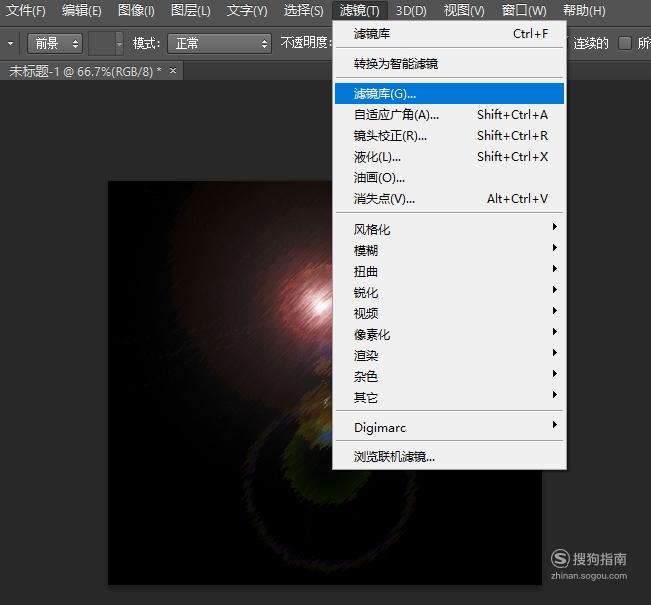651x605 pixels.
Task: Expand the 模糊 submenu
Action: click(x=450, y=250)
